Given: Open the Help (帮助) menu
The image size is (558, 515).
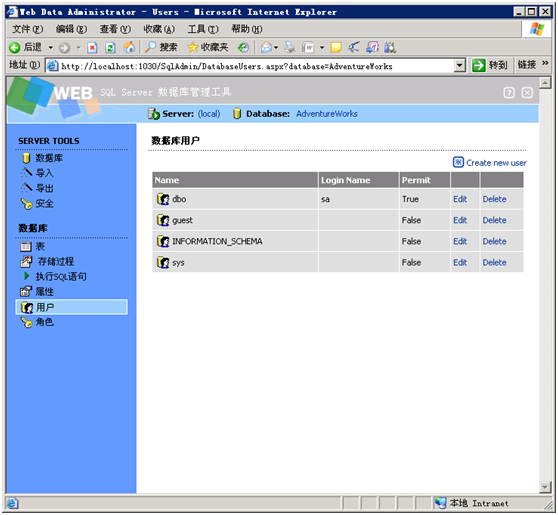Looking at the screenshot, I should click(x=247, y=29).
